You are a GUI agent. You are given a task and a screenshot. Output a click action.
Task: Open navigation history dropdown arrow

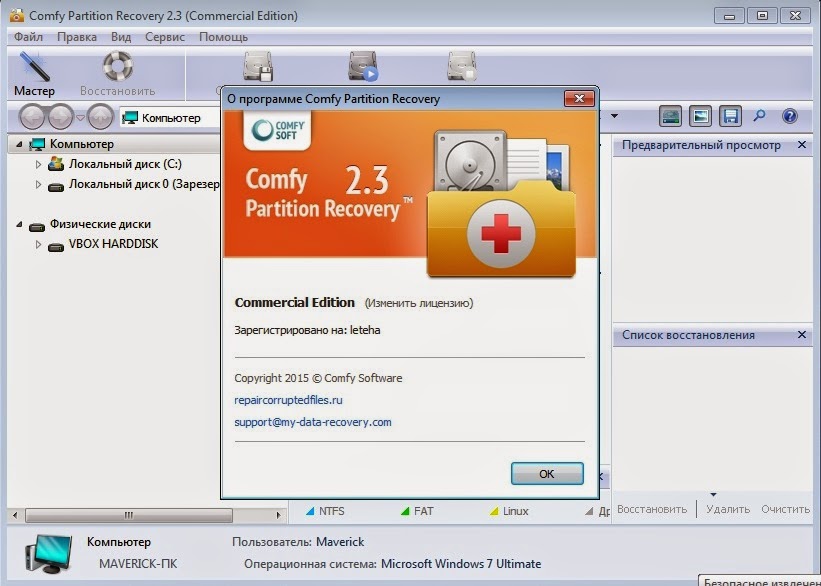coord(80,117)
